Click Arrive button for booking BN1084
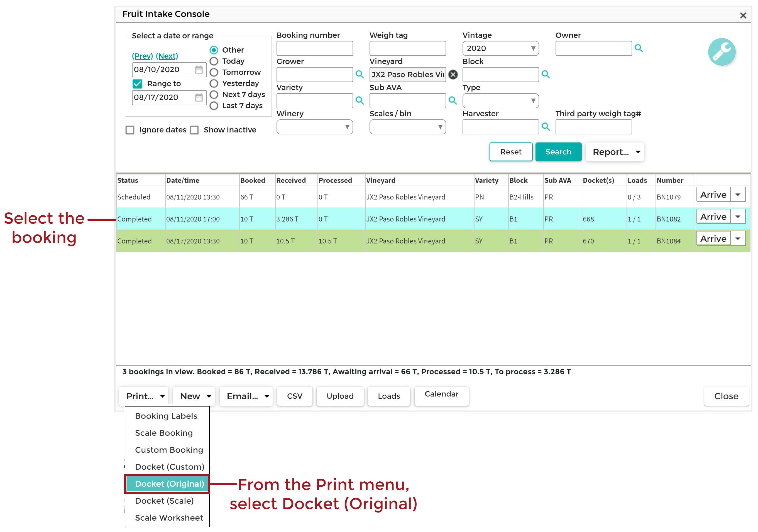This screenshot has width=758, height=532. (x=713, y=238)
